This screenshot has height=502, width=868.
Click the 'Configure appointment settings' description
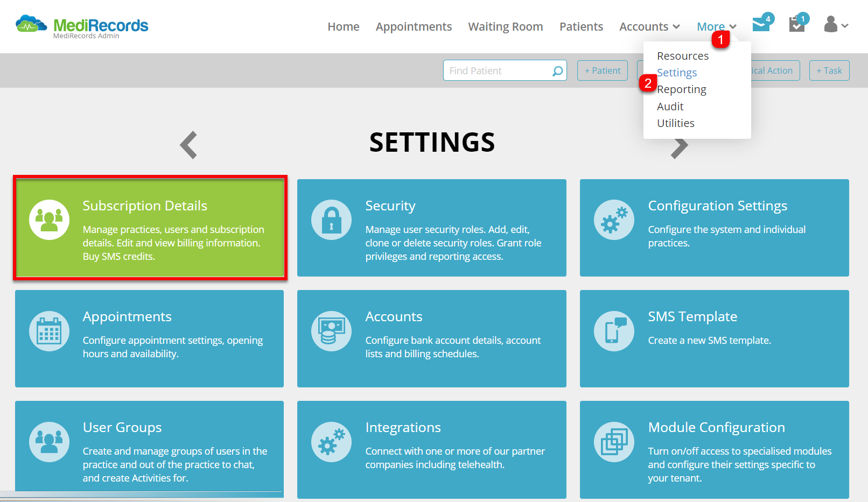click(173, 347)
